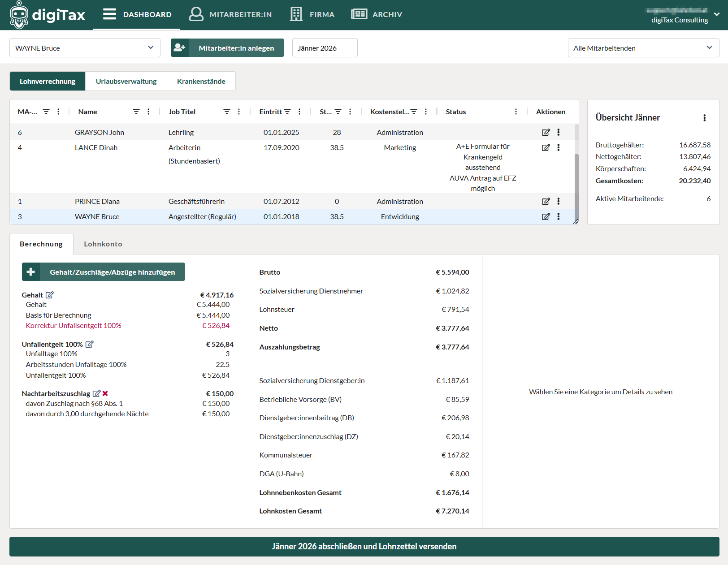
Task: Click the Jänner 2026 month field
Action: [x=325, y=48]
